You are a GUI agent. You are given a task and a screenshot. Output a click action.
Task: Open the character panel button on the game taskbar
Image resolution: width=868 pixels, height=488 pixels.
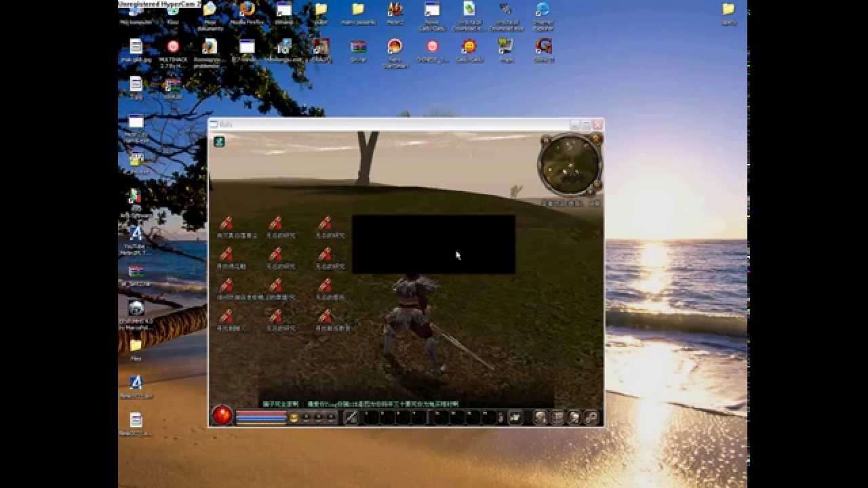coord(540,418)
